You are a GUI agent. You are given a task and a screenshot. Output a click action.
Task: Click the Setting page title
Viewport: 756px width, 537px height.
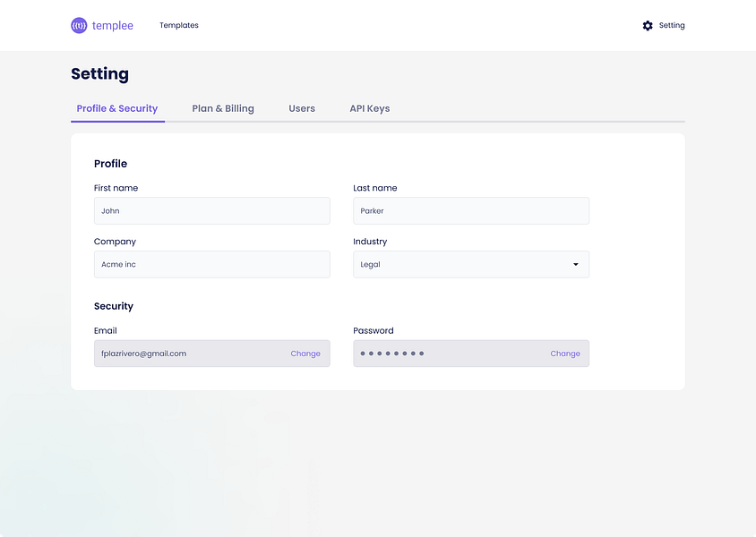tap(99, 73)
